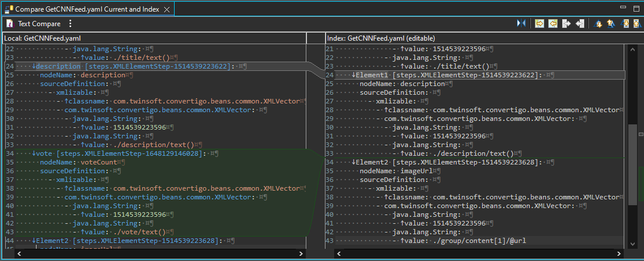Viewport: 644px width, 261px height.
Task: Click the Swap Left and Right View icon
Action: pyautogui.click(x=521, y=24)
